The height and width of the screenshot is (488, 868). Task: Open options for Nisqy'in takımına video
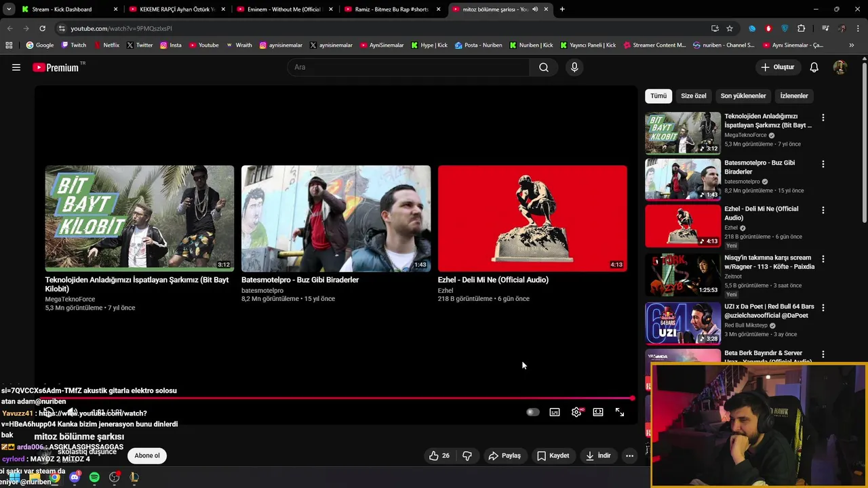click(823, 259)
